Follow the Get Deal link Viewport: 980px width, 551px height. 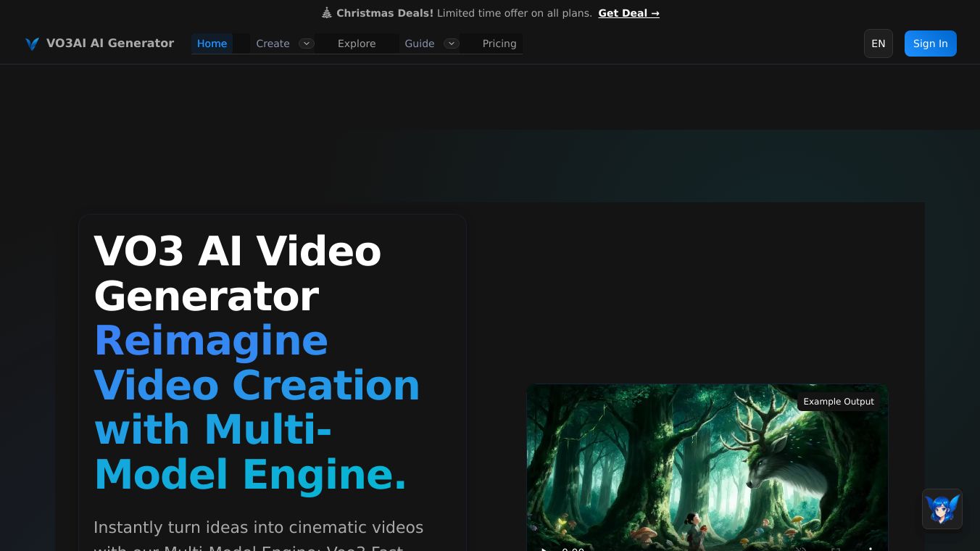pyautogui.click(x=629, y=13)
